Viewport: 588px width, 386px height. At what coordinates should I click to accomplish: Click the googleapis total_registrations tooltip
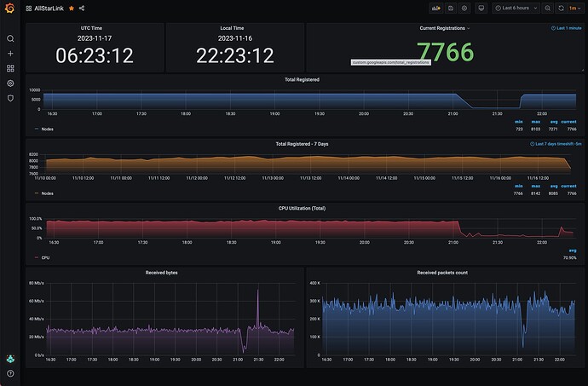(391, 62)
